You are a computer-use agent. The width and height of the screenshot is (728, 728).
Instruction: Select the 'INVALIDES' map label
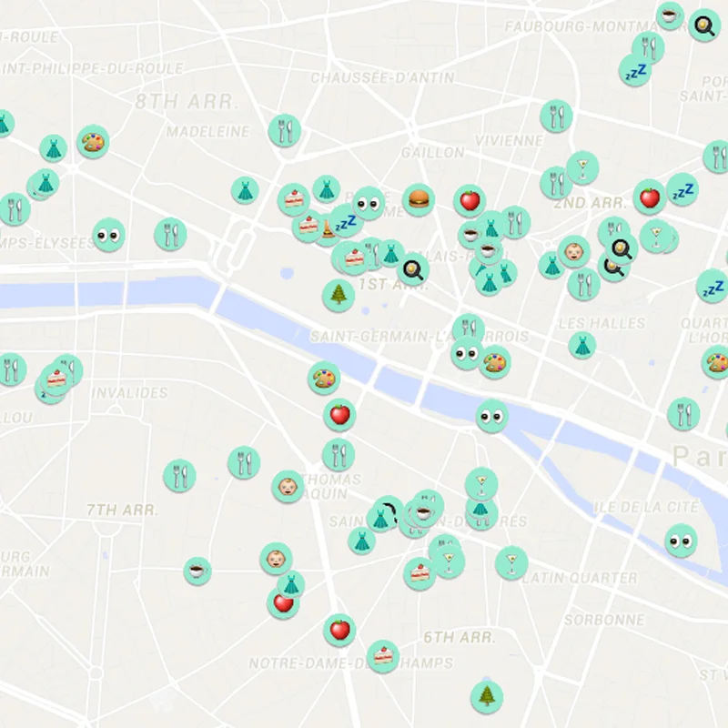(x=129, y=393)
